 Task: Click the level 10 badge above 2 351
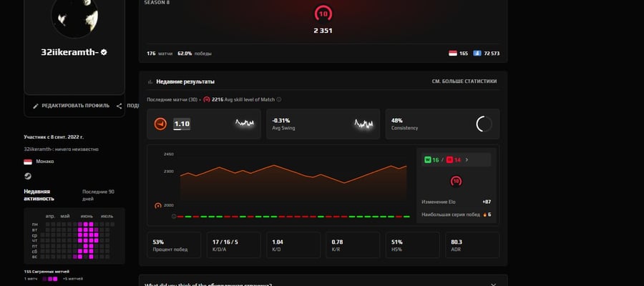[x=323, y=14]
